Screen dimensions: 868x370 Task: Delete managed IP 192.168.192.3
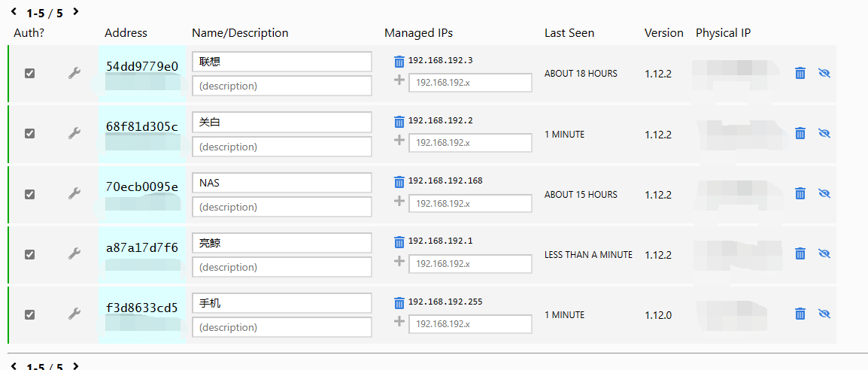pos(399,61)
